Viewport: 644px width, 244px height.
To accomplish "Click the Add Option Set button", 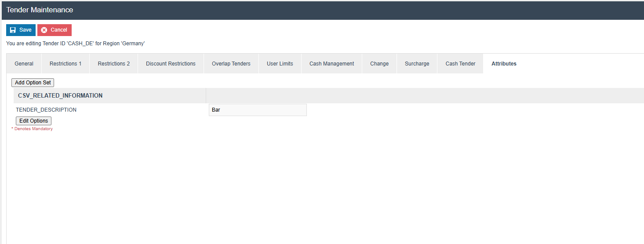I will coord(33,83).
